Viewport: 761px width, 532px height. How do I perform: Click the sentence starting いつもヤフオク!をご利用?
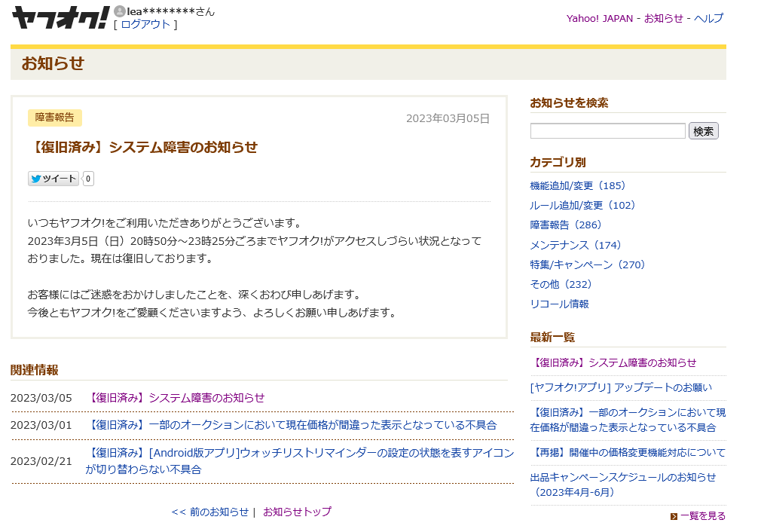pyautogui.click(x=166, y=223)
